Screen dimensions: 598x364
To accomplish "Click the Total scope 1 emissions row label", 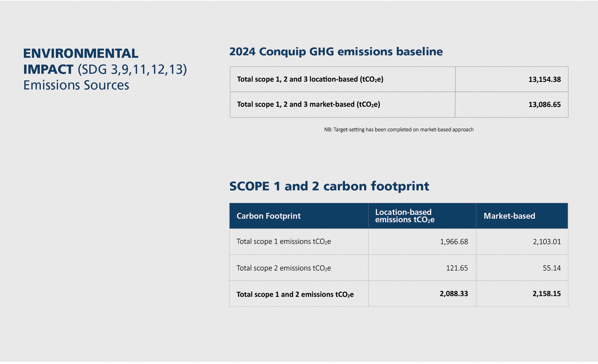I will [284, 242].
